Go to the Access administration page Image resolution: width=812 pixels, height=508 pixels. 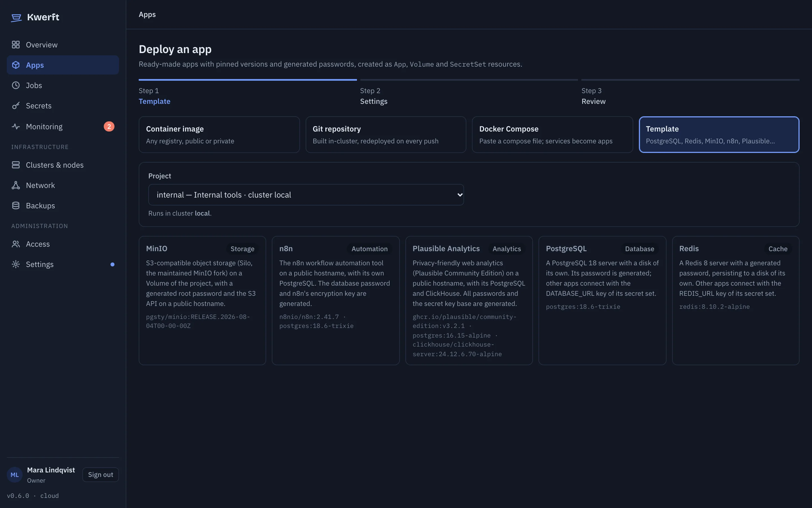(x=63, y=244)
